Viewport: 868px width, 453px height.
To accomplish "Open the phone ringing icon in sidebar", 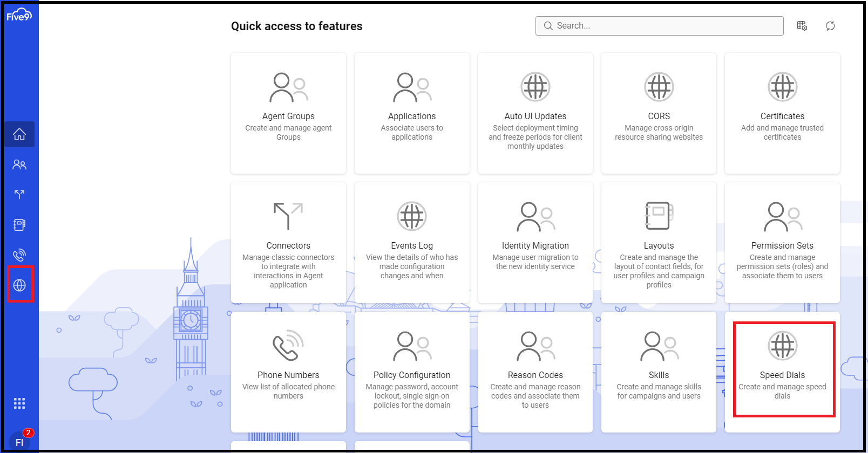I will (19, 255).
